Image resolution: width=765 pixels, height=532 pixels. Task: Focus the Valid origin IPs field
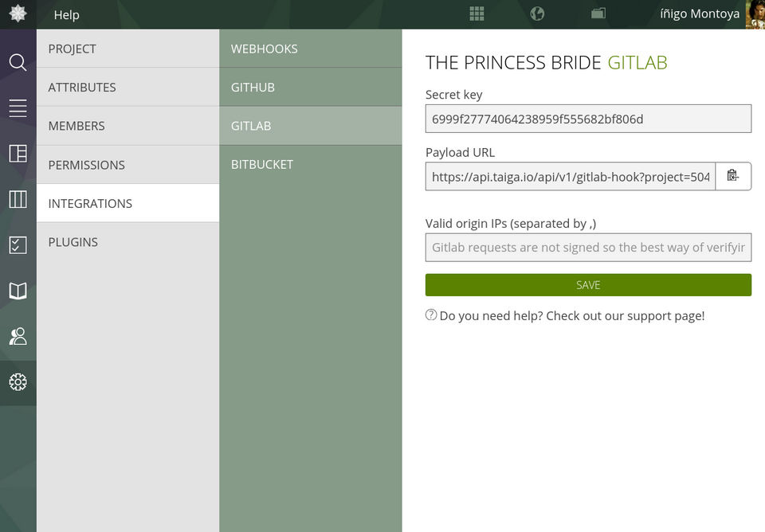point(588,248)
